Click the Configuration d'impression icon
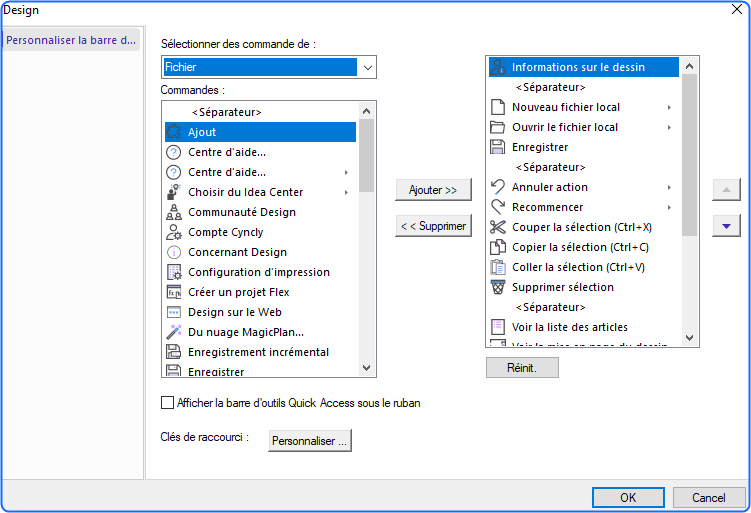 pyautogui.click(x=173, y=272)
